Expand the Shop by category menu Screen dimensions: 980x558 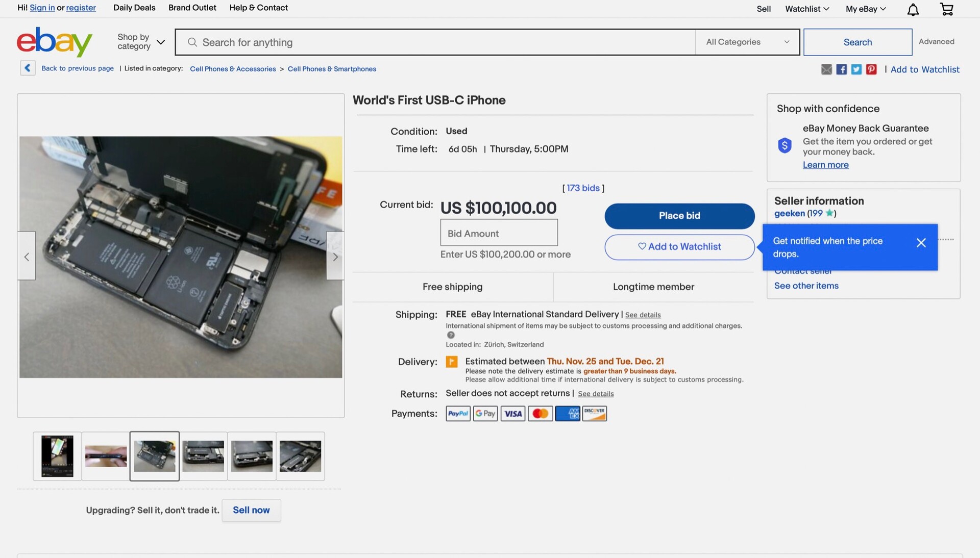pyautogui.click(x=141, y=42)
